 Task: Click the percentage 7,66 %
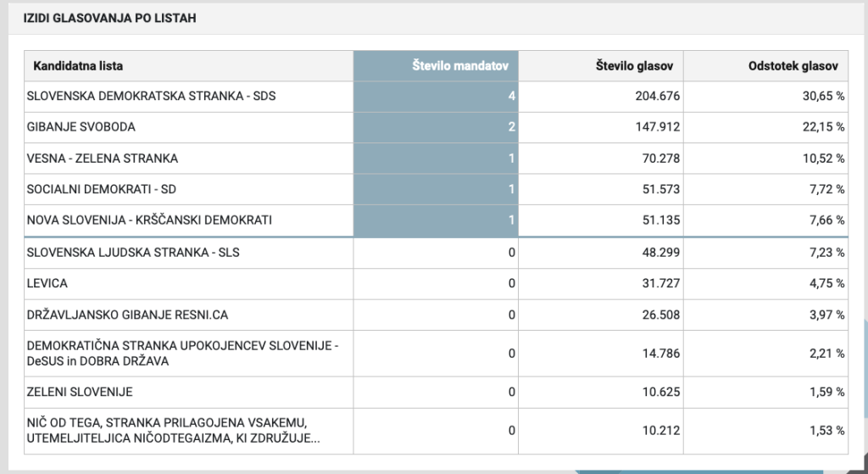click(x=827, y=220)
